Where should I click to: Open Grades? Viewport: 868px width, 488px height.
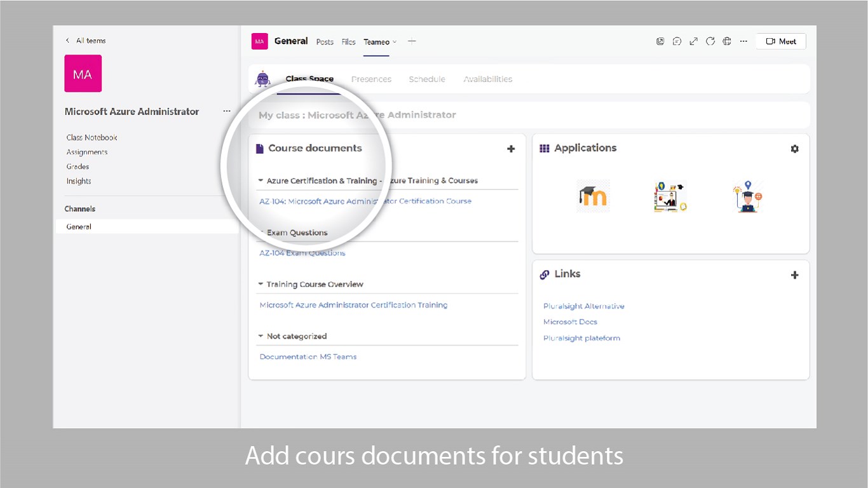tap(78, 166)
